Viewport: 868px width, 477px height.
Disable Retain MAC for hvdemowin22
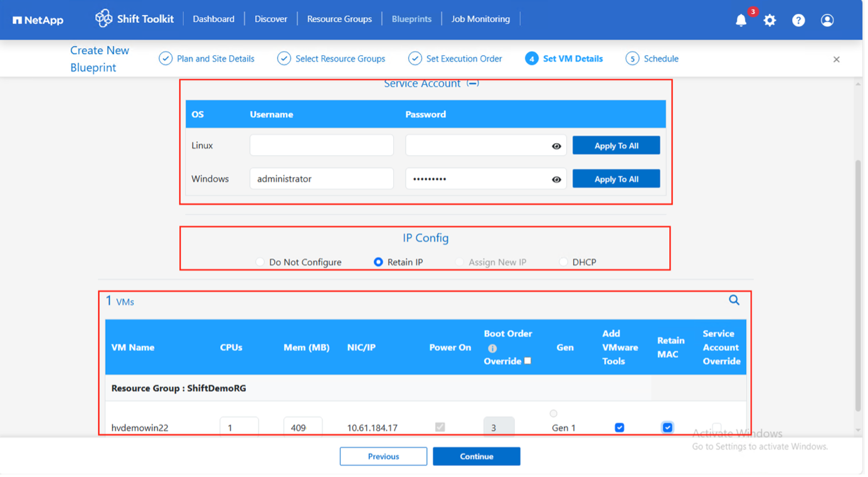pos(667,427)
